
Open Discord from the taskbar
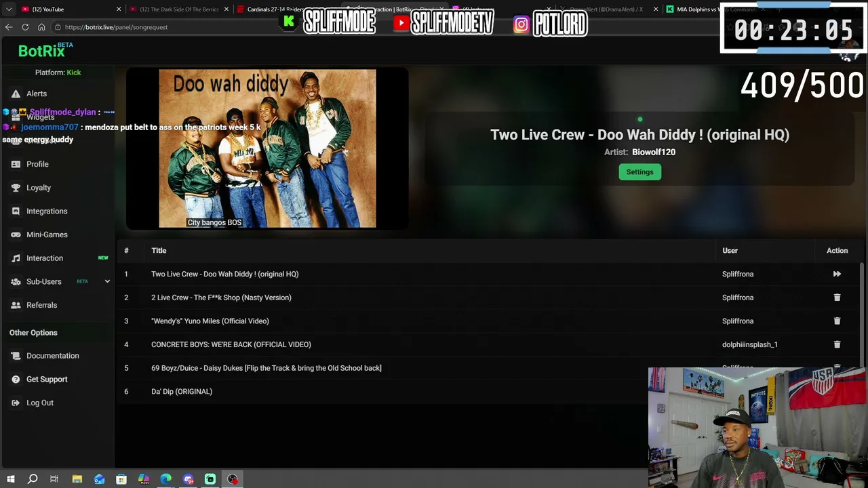pos(188,479)
